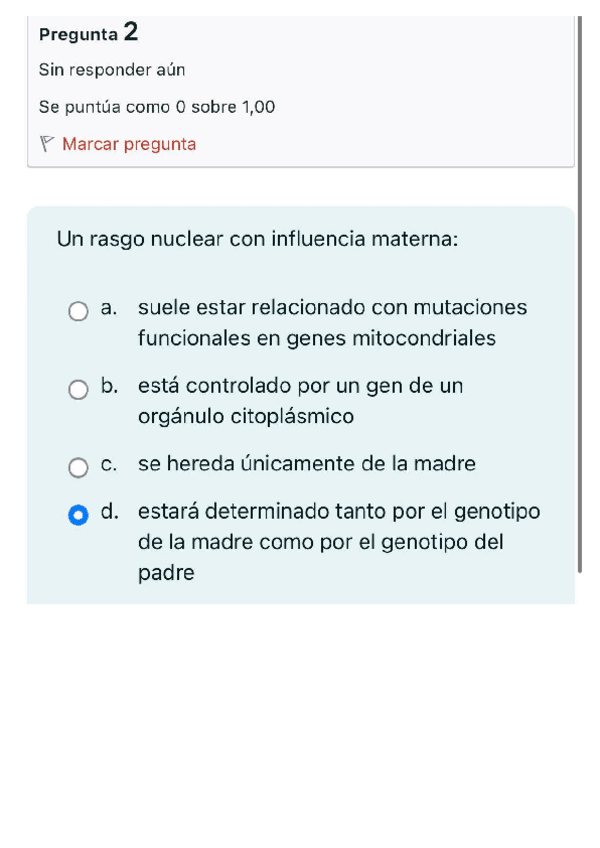Open the Marcar pregunta link
This screenshot has height=848, width=600.
click(129, 144)
